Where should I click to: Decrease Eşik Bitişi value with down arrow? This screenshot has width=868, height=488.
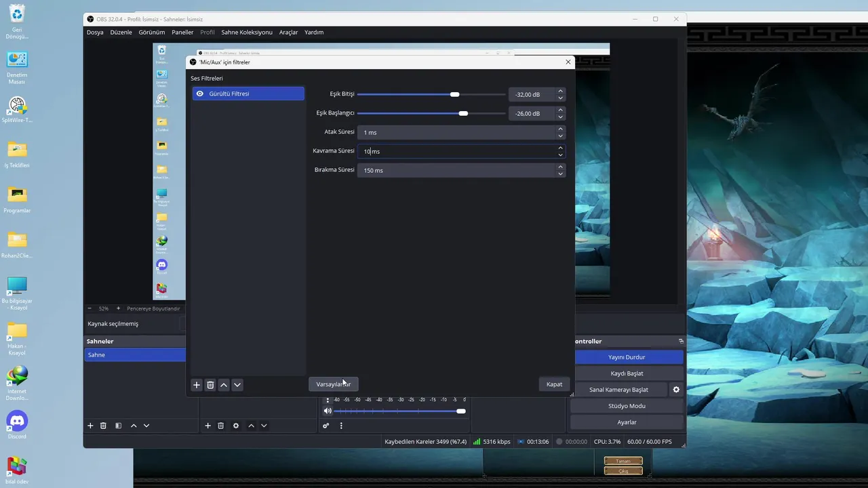coord(561,98)
